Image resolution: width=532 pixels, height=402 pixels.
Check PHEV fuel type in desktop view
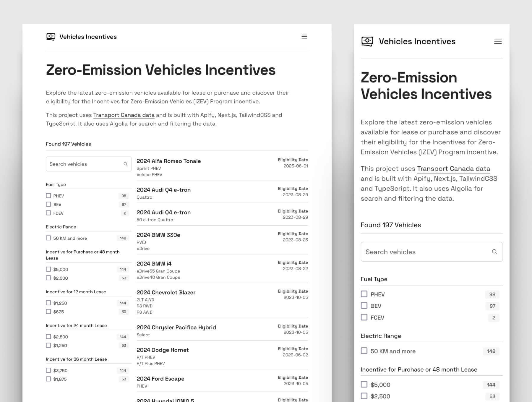48,196
